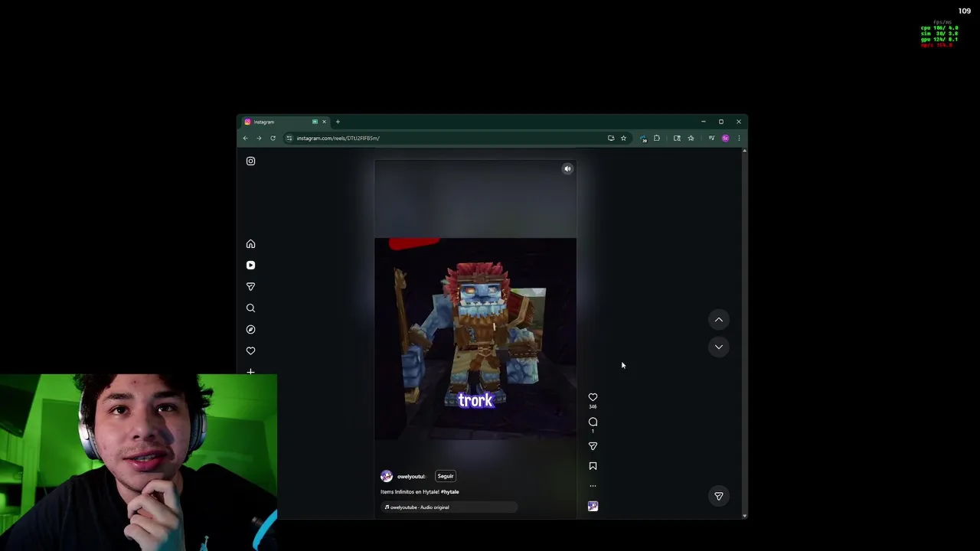Select the Instagram browser tab
The height and width of the screenshot is (551, 980).
click(284, 122)
